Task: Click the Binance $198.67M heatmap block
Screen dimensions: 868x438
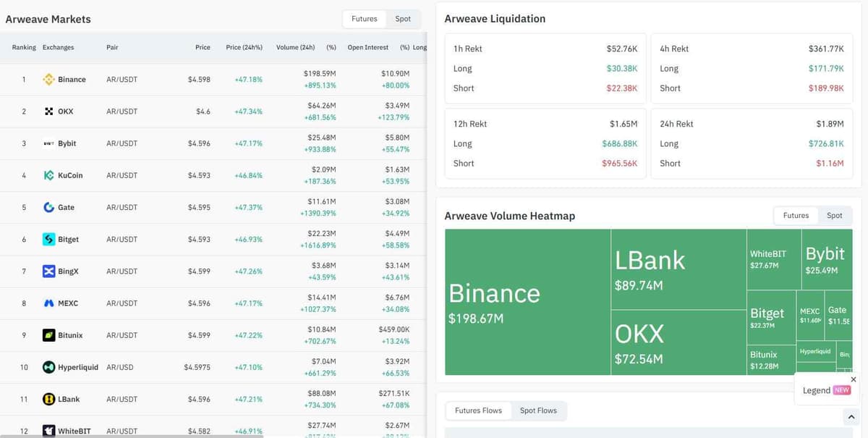Action: pos(527,302)
